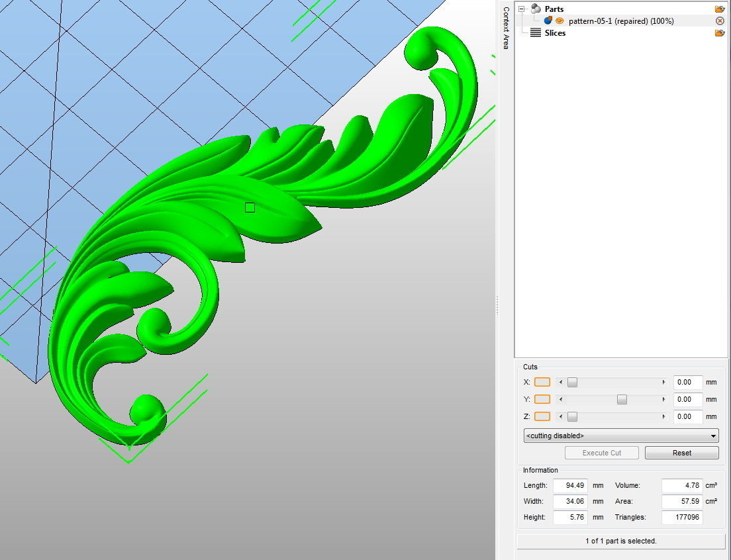Click the Width value 34.06
Screen dimensions: 731x560
570,501
